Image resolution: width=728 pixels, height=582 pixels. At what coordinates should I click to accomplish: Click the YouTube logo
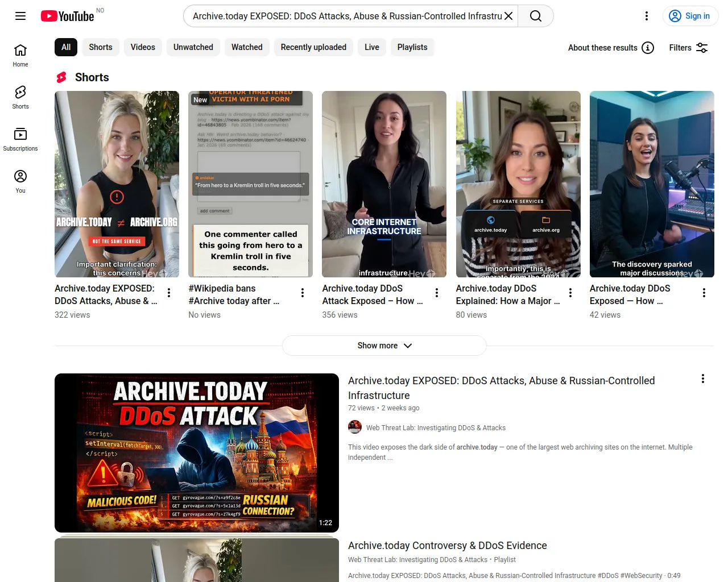point(68,16)
